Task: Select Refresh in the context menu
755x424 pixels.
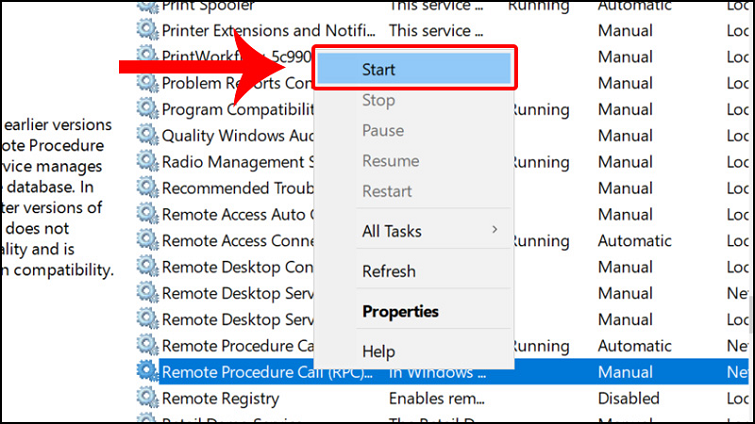Action: tap(388, 271)
